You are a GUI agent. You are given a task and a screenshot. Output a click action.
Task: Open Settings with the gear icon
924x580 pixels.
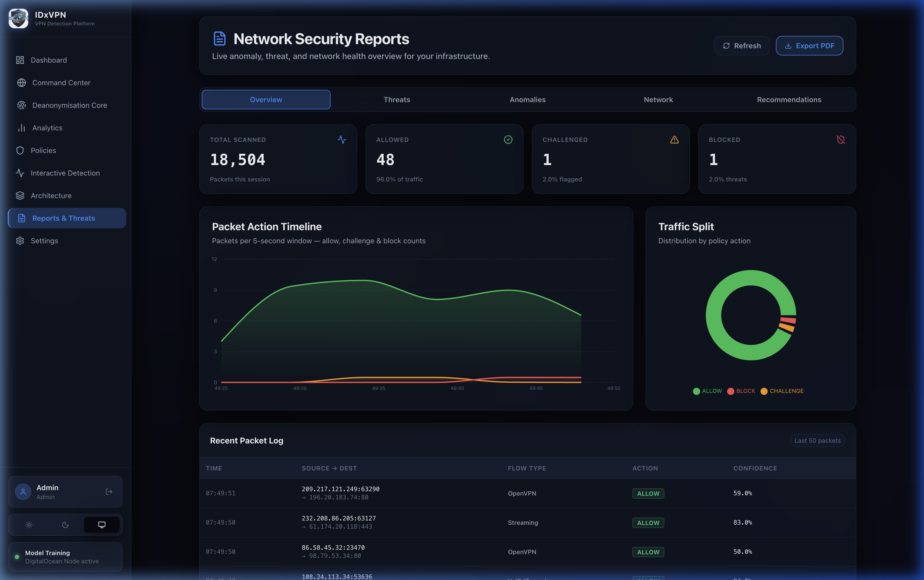20,240
